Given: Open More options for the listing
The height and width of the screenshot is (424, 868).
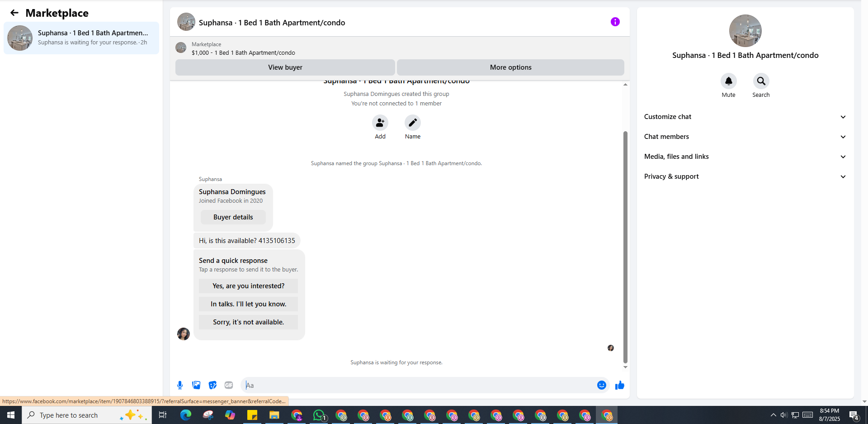Looking at the screenshot, I should click(511, 67).
